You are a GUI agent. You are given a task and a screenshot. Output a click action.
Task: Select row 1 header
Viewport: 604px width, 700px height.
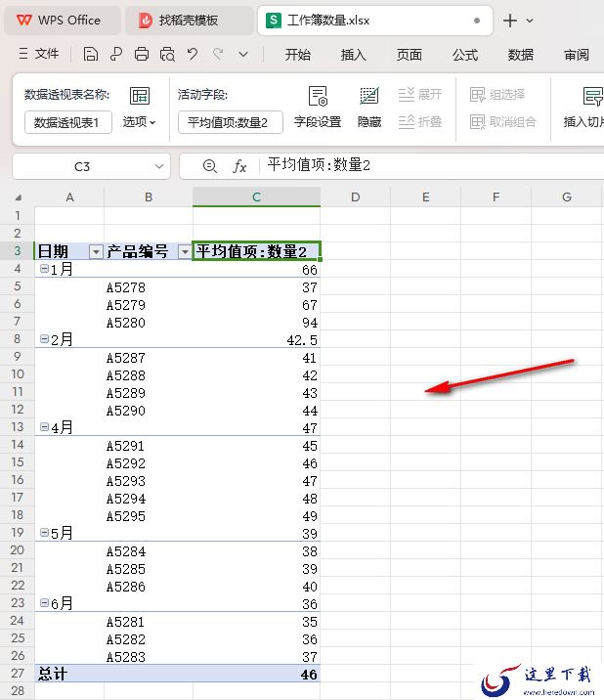pos(18,216)
